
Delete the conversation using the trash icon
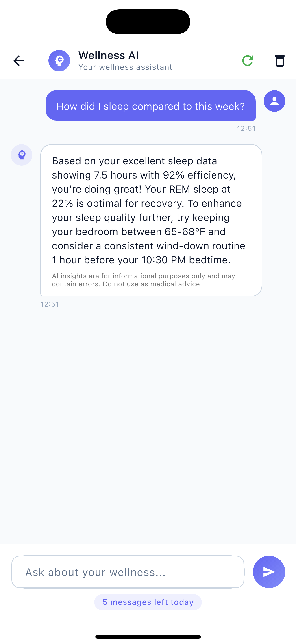coord(280,61)
